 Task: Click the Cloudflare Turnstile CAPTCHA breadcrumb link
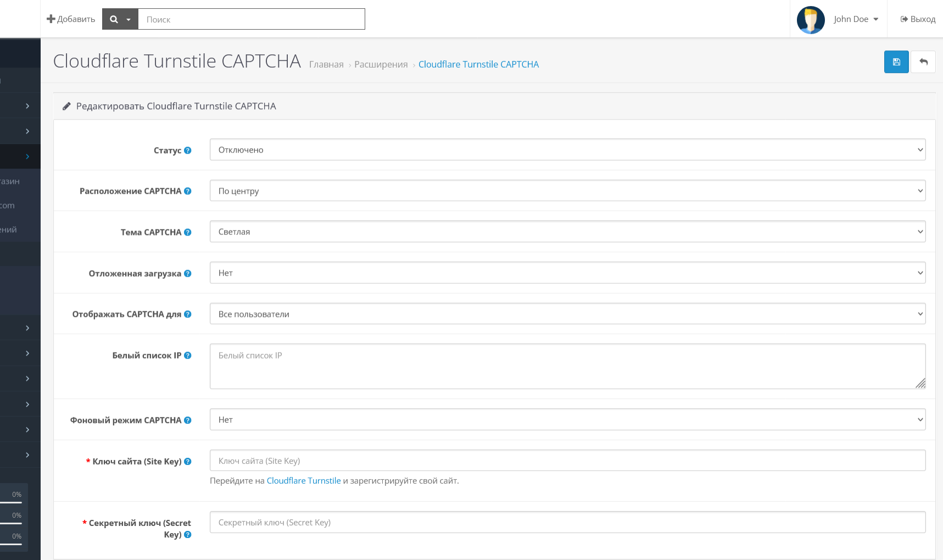click(478, 64)
